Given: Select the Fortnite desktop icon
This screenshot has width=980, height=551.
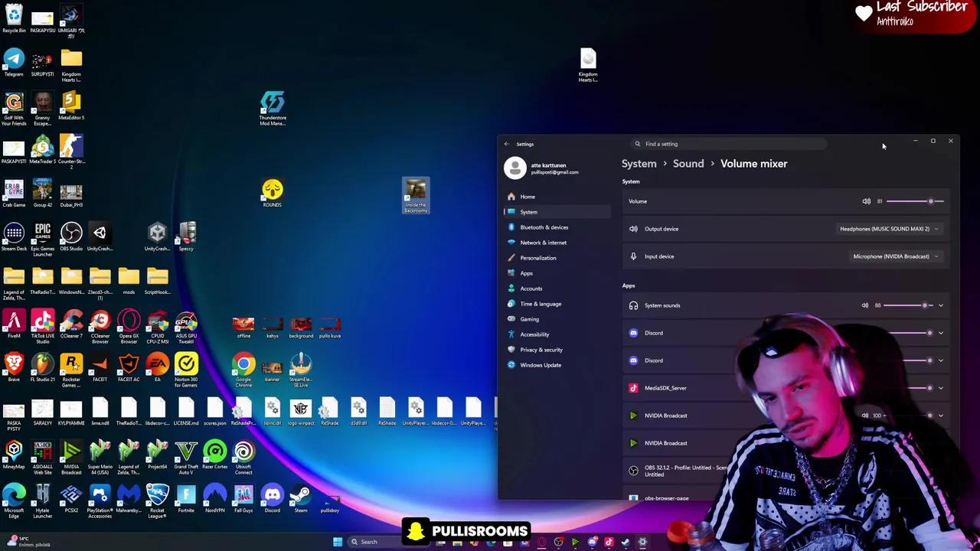Looking at the screenshot, I should (186, 499).
